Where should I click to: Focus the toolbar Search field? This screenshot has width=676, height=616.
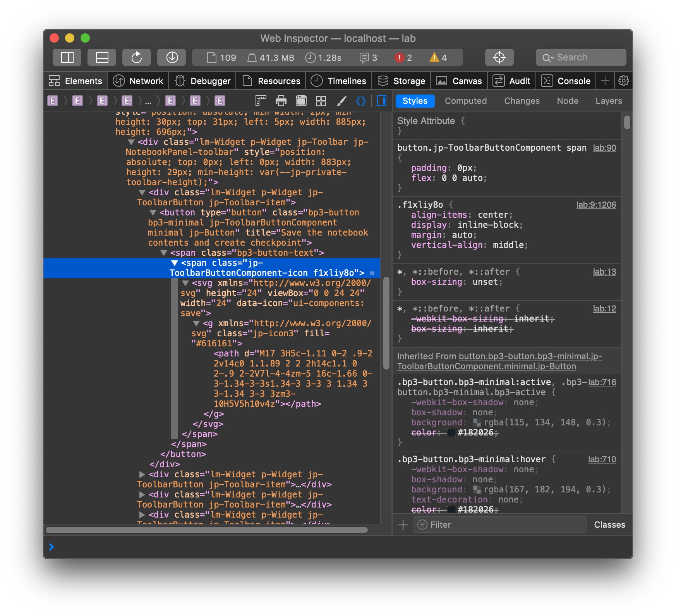(x=581, y=57)
